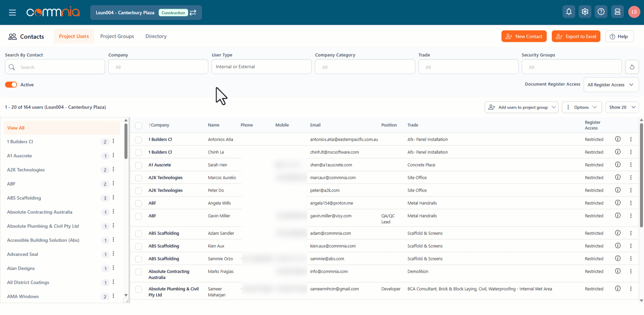Check the box for Angela Wills
644x315 pixels.
click(x=139, y=203)
